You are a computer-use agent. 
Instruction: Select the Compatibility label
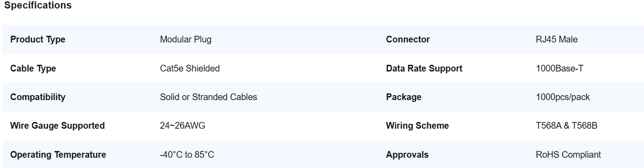click(37, 97)
